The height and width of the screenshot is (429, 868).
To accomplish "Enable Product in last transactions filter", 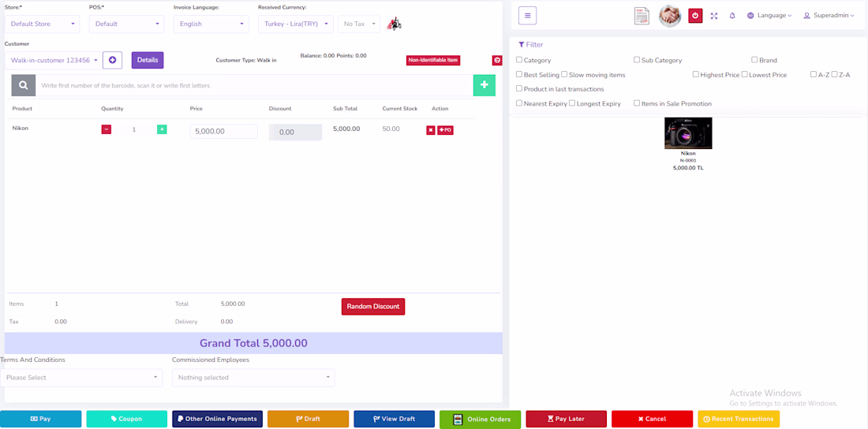I will (x=519, y=88).
